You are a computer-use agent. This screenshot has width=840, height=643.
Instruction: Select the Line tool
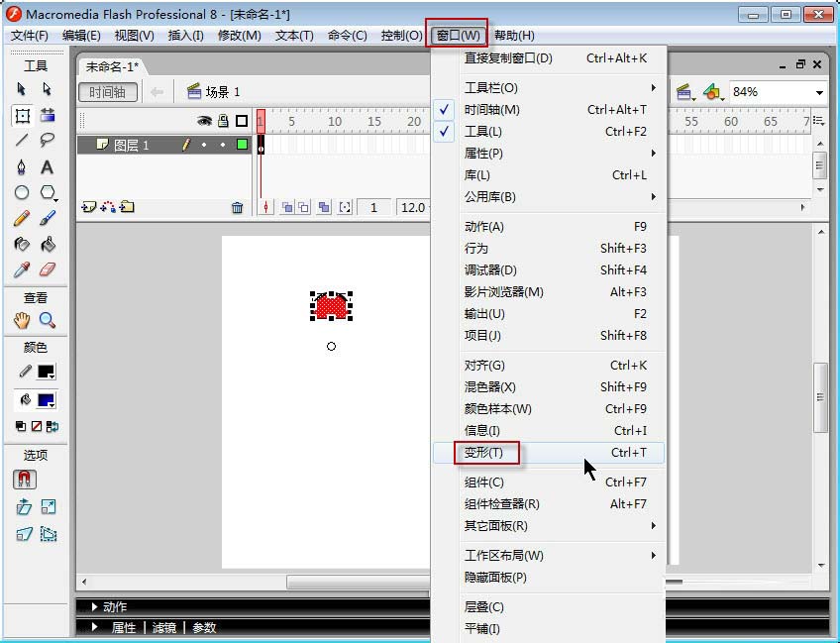click(22, 141)
